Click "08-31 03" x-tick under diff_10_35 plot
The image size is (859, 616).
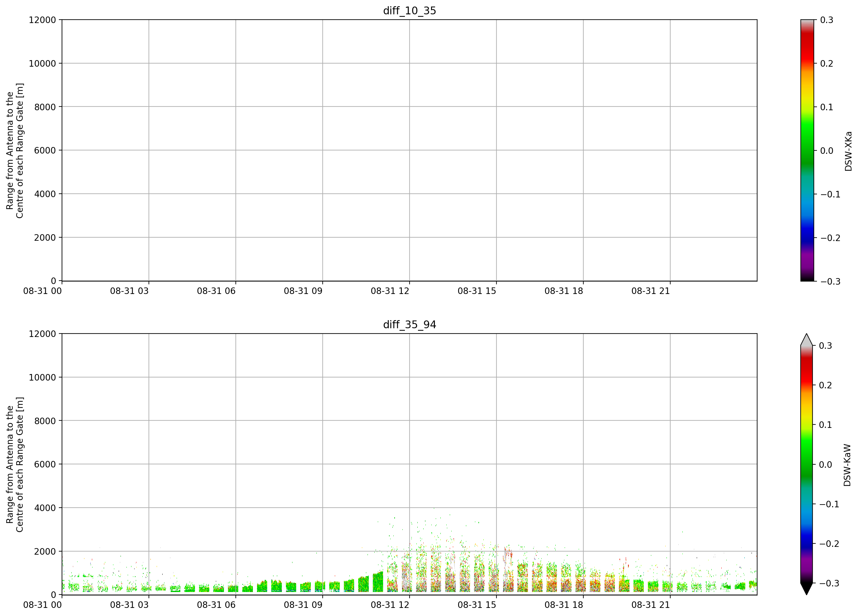pyautogui.click(x=130, y=291)
